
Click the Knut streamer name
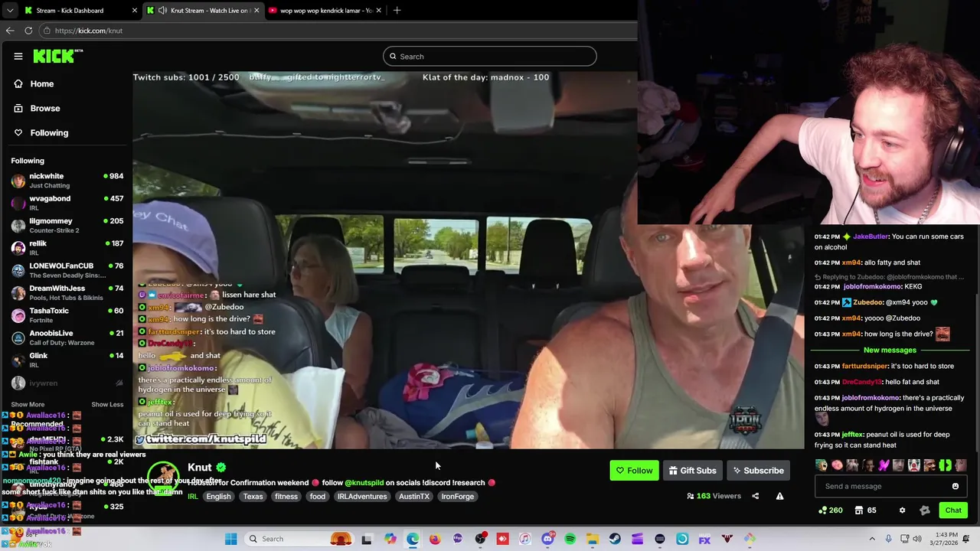(199, 467)
